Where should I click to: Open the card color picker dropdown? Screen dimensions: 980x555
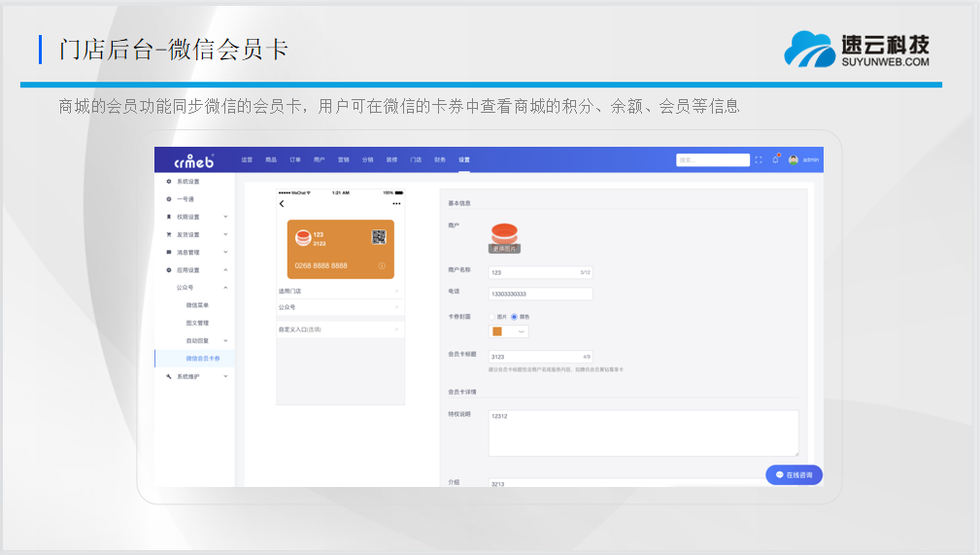click(509, 331)
